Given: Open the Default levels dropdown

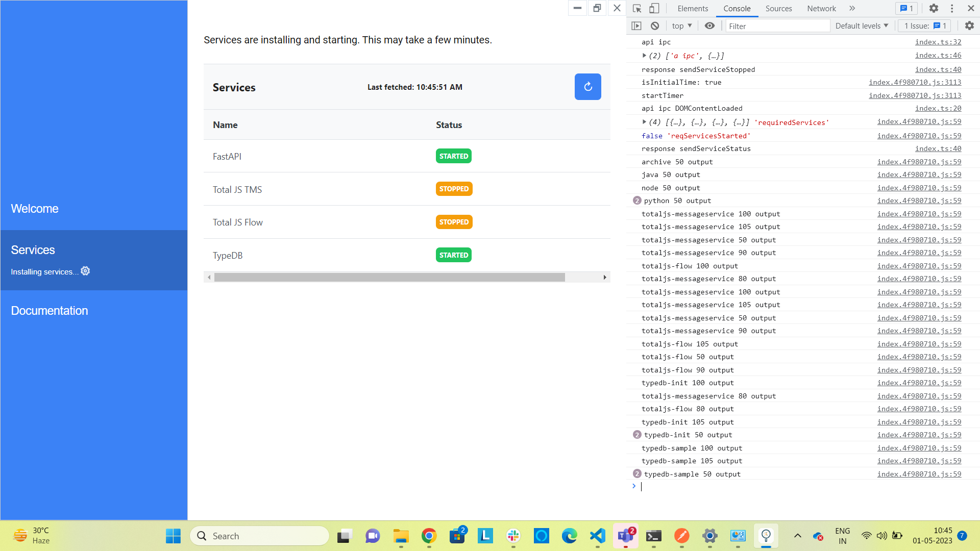Looking at the screenshot, I should pos(862,26).
